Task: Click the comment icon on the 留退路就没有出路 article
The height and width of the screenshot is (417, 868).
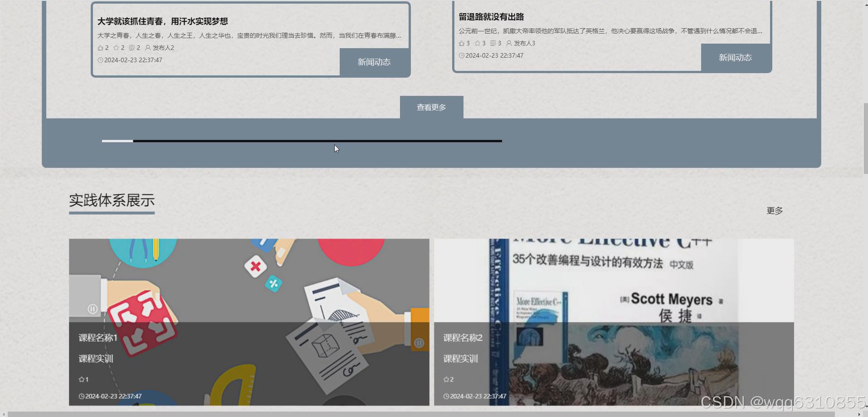Action: click(x=493, y=43)
